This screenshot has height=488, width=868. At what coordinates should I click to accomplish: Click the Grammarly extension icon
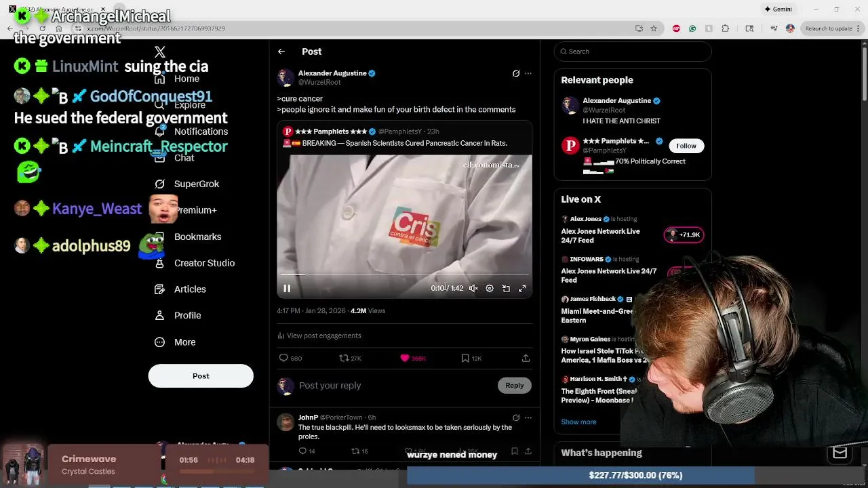[692, 28]
